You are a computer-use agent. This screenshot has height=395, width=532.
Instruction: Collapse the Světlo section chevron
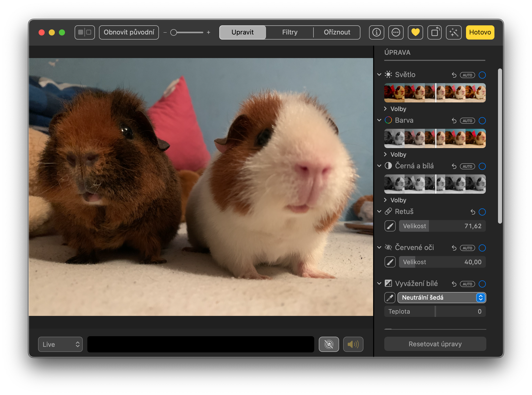[x=379, y=75]
